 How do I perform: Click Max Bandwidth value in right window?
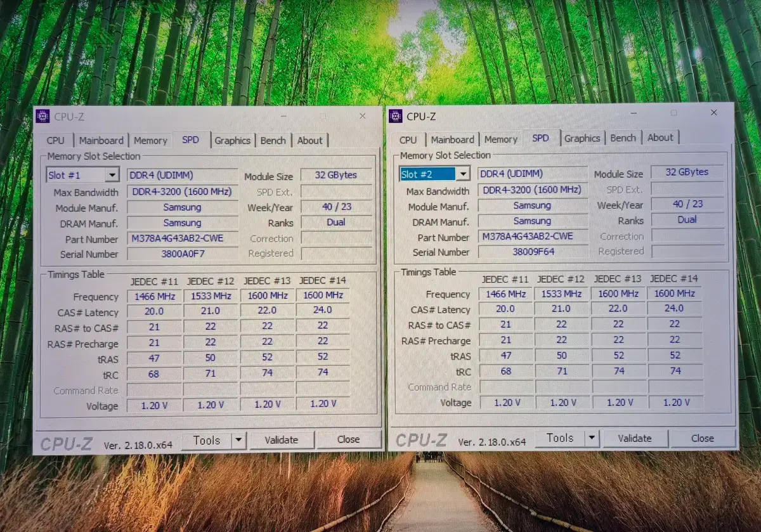pos(533,190)
